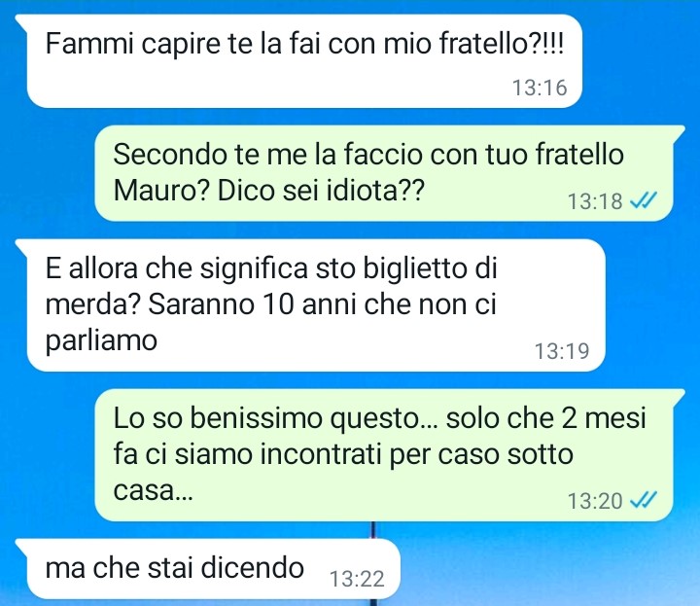The height and width of the screenshot is (606, 700).
Task: Select the 'Secondo te me la faccio' reply
Action: coord(384,173)
